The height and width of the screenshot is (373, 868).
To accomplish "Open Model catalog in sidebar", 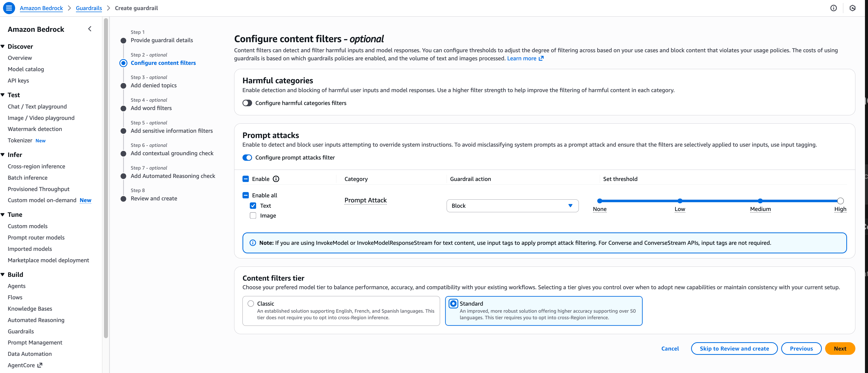I will [x=26, y=69].
